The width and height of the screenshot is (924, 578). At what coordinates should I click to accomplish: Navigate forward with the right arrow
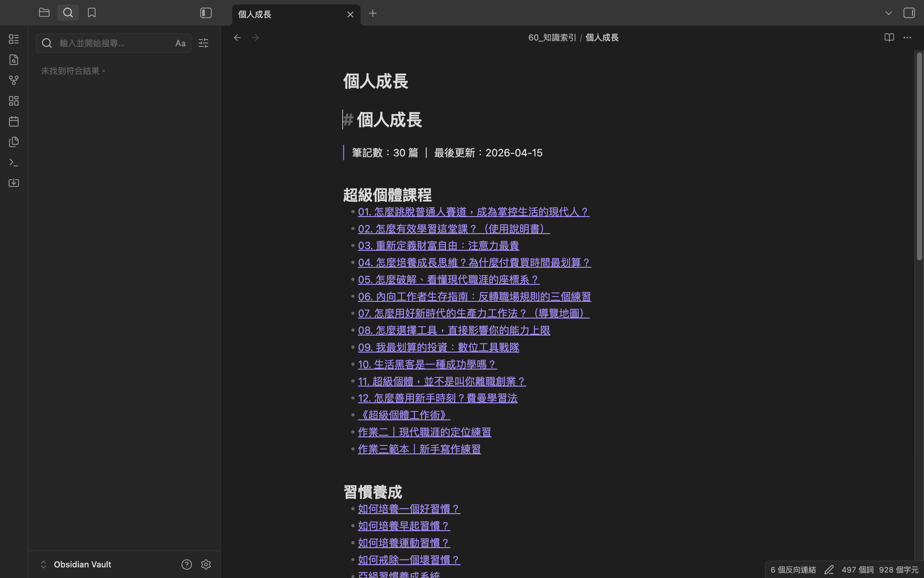(x=255, y=38)
